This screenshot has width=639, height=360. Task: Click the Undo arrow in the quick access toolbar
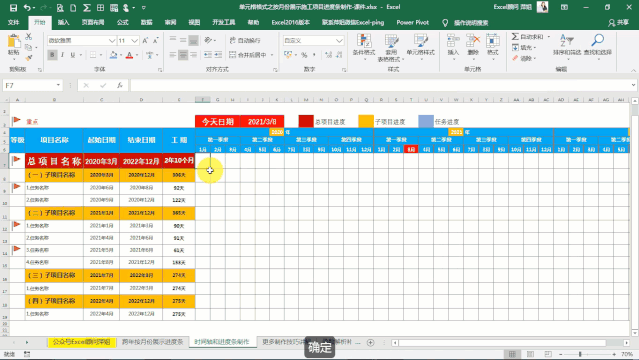[27, 7]
